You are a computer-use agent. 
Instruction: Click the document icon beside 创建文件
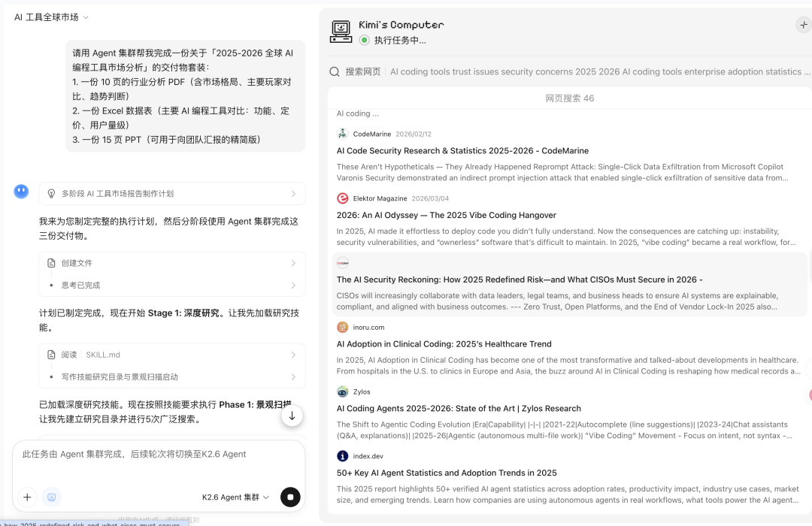pos(51,263)
